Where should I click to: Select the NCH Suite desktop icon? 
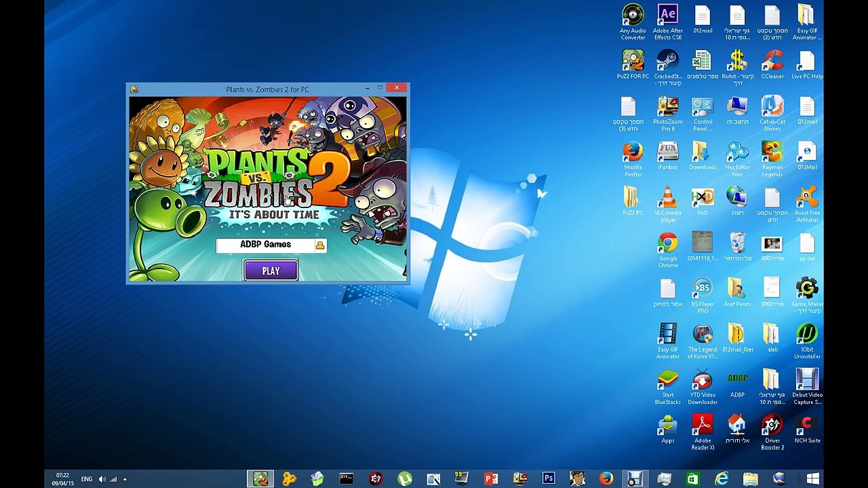807,428
